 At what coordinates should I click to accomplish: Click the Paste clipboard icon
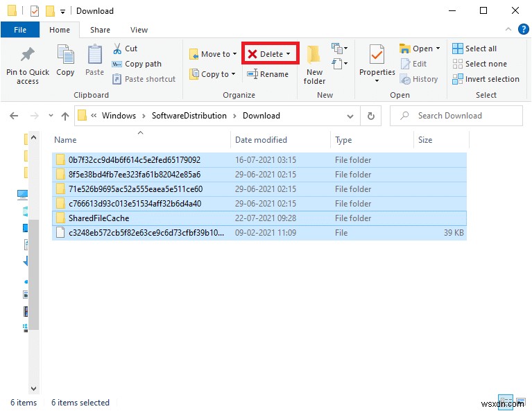pos(94,54)
